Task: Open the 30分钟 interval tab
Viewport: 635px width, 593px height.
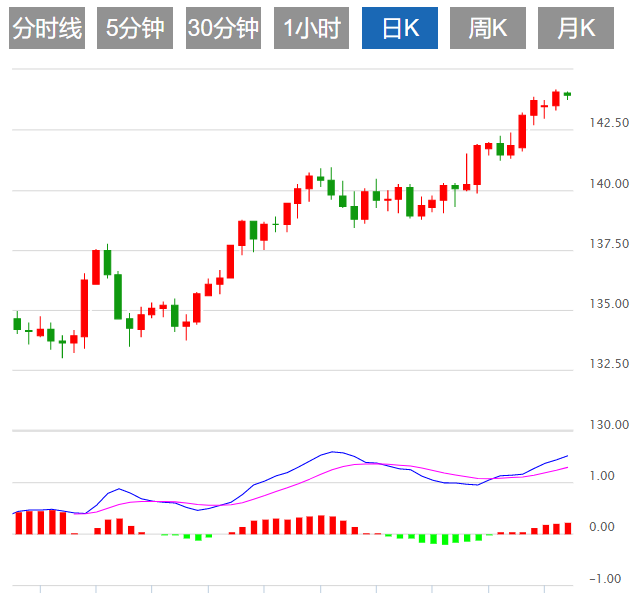Action: tap(223, 29)
